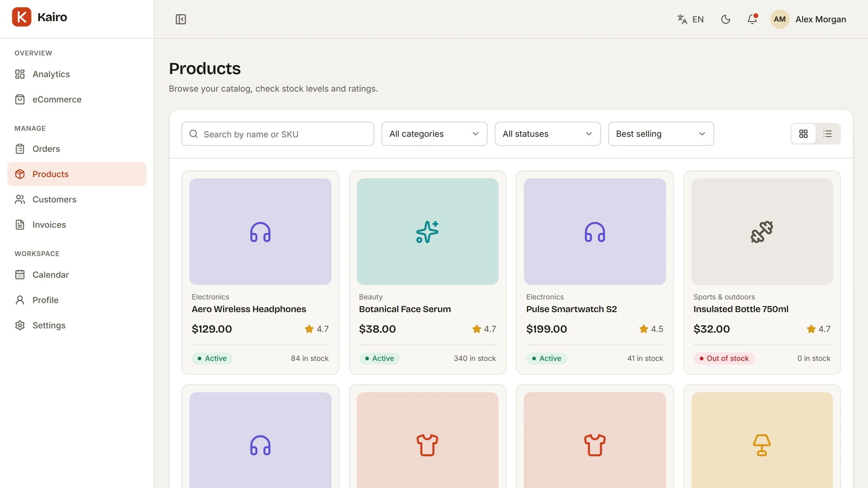Click the Pulse Smartwatch S2 headphones icon
Screen dimensions: 868x488
coord(595,232)
